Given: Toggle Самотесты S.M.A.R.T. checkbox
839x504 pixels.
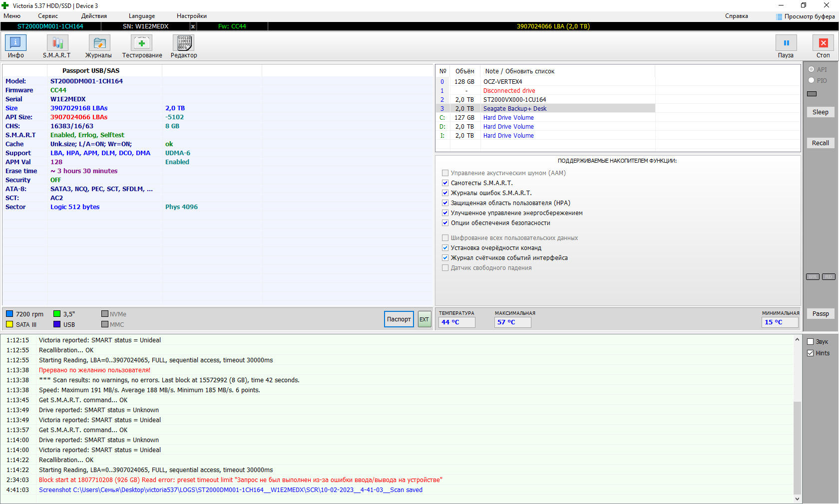Looking at the screenshot, I should pyautogui.click(x=445, y=183).
